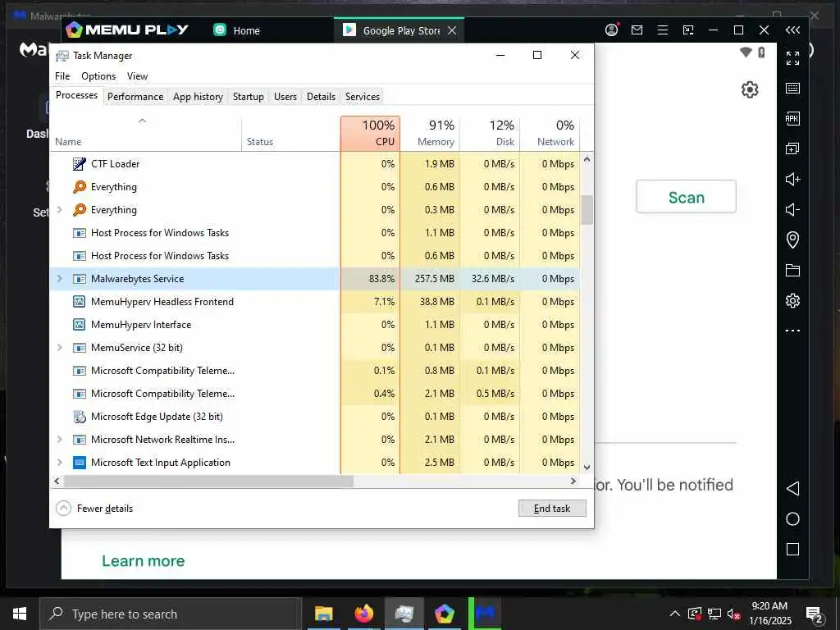Click the vertical scrollbar thumb in process list
840x630 pixels.
pyautogui.click(x=587, y=209)
